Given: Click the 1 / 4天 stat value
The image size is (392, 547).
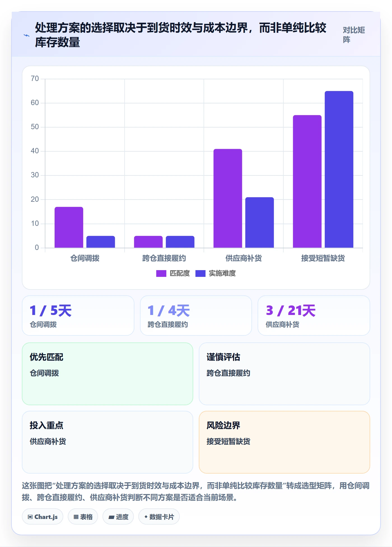Looking at the screenshot, I should [x=169, y=310].
